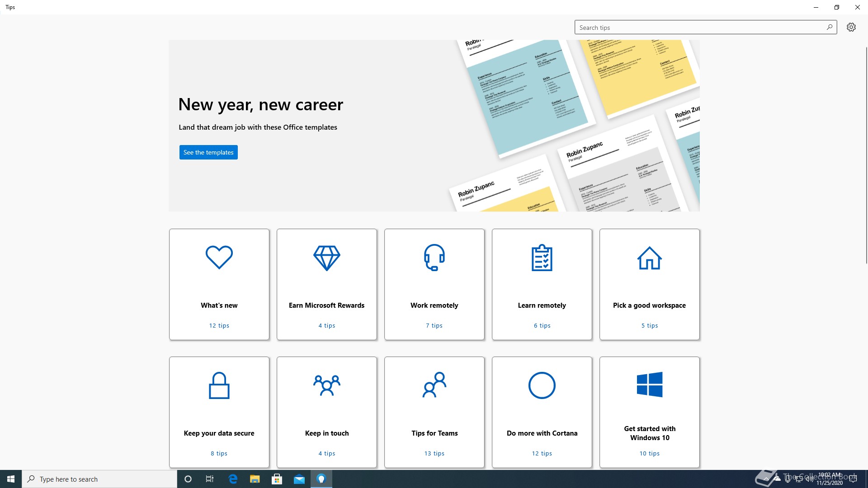Click the diamond icon for Microsoft Rewards
The width and height of the screenshot is (868, 488).
tap(327, 258)
